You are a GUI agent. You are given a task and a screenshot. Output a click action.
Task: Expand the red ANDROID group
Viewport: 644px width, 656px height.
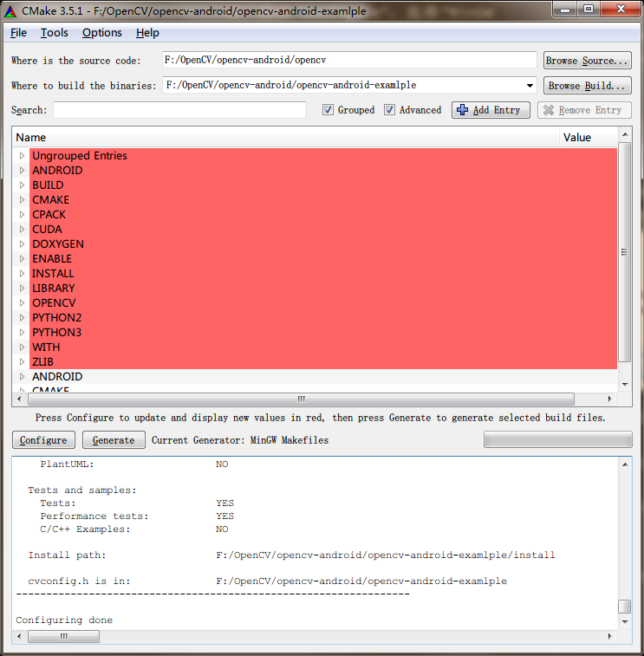tap(23, 170)
